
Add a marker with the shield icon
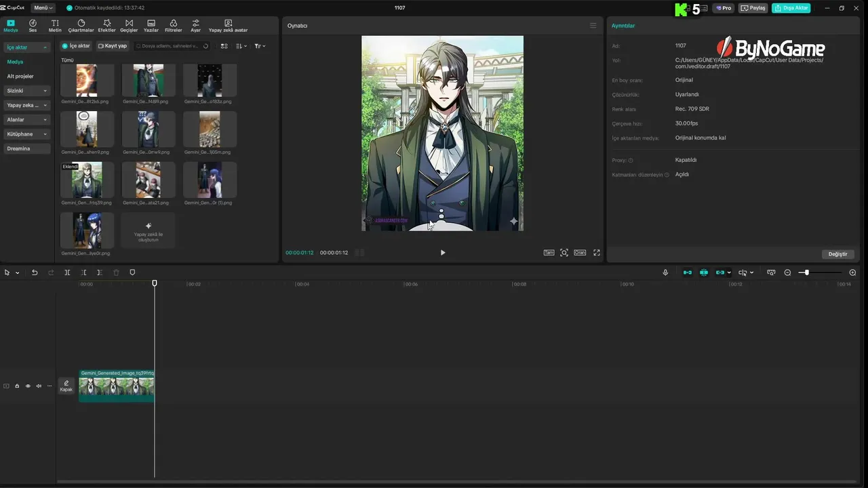click(x=132, y=272)
